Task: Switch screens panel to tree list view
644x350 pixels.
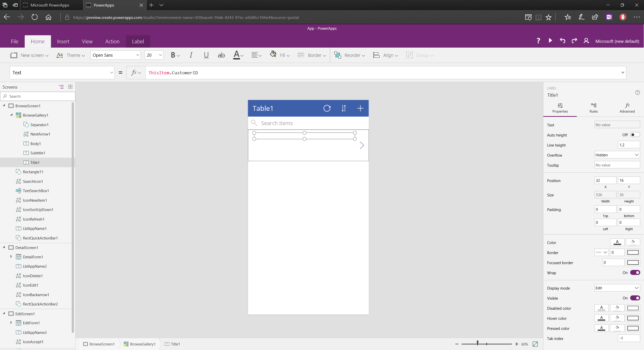Action: coord(61,87)
